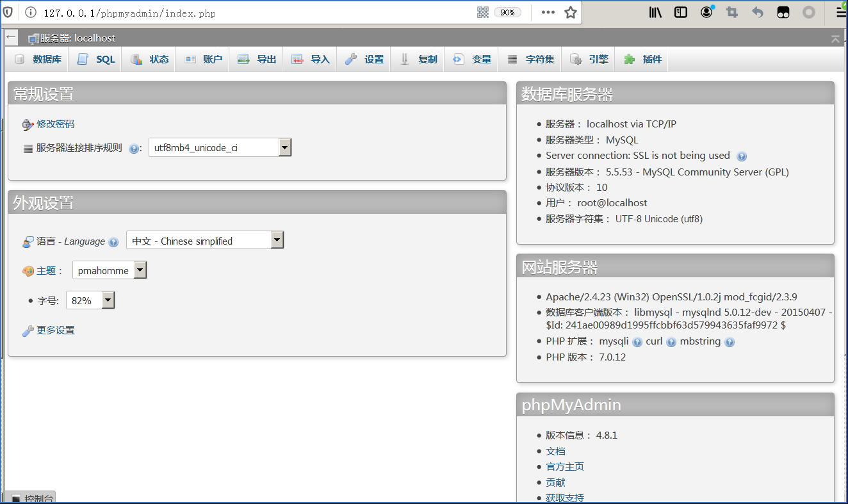The image size is (848, 504).
Task: Open the 字符集 (Charsets) tab
Action: (531, 59)
